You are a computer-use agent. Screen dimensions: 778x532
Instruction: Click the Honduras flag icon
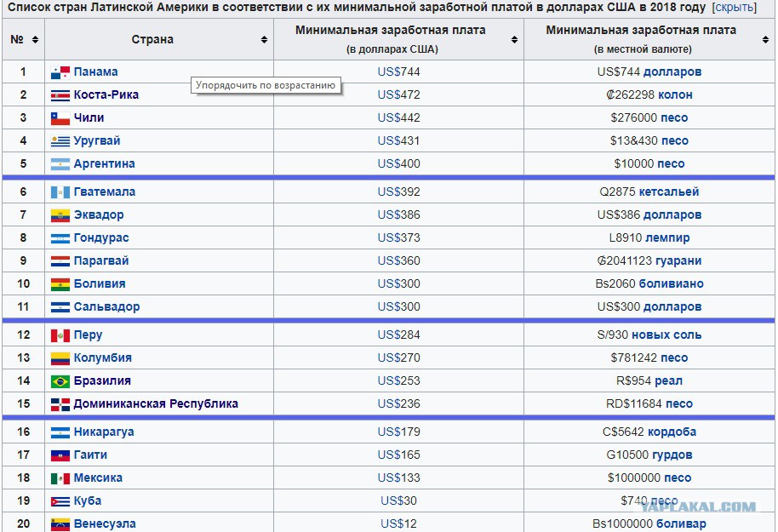pyautogui.click(x=60, y=238)
